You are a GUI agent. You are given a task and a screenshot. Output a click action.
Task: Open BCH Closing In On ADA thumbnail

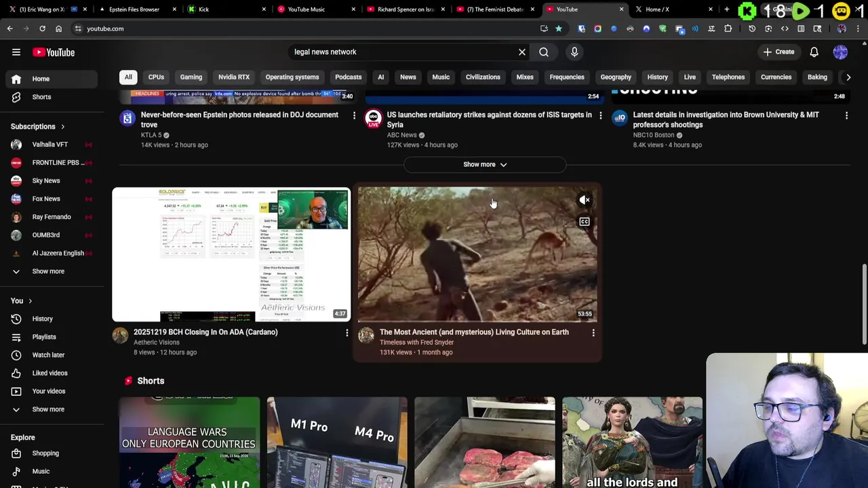click(x=231, y=255)
